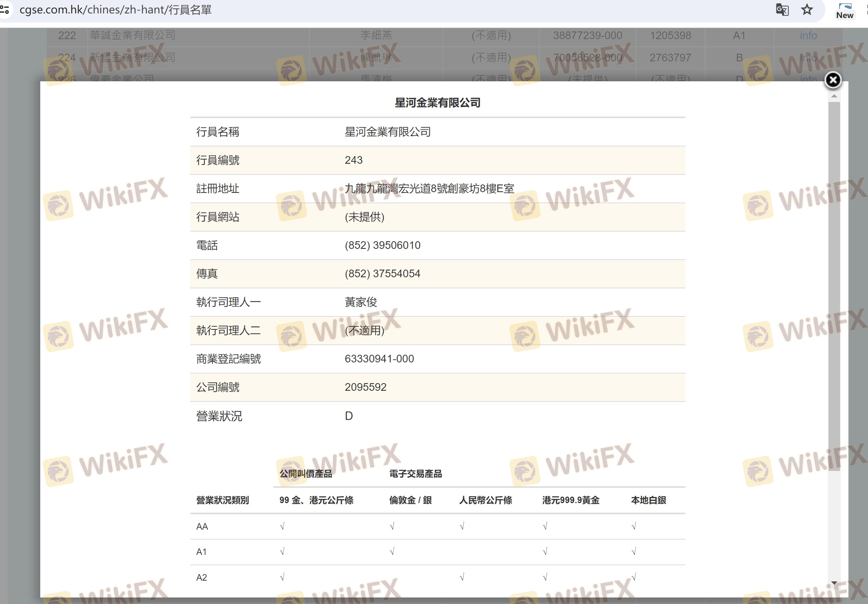Open info link for member 222
This screenshot has height=604, width=868.
(x=808, y=36)
